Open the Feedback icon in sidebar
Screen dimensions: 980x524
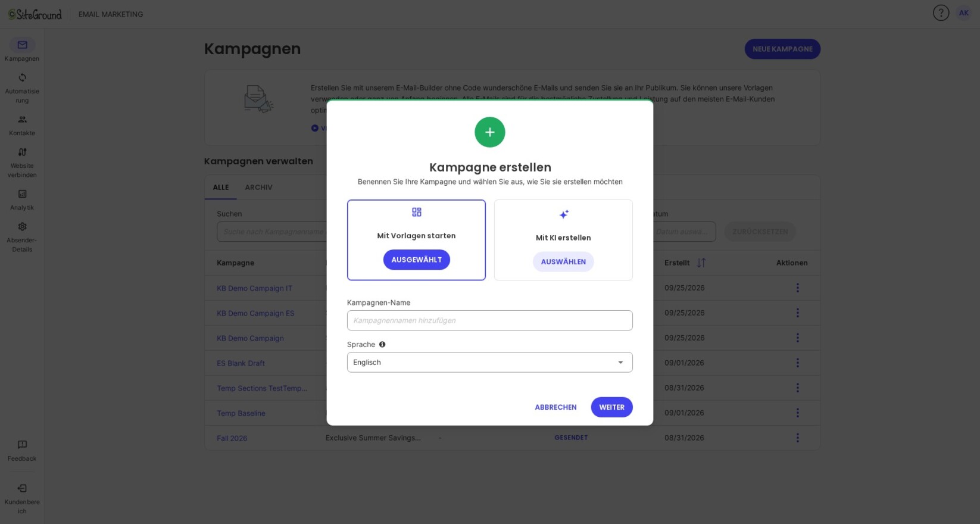(22, 445)
